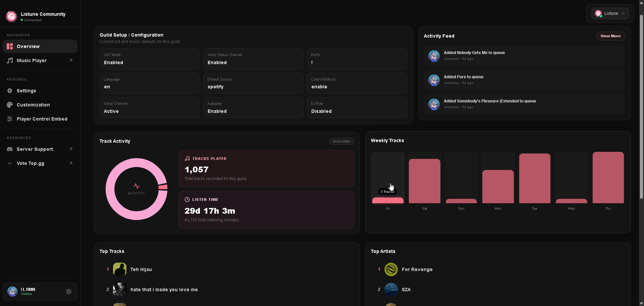Click the SZA artist avatar
The width and height of the screenshot is (644, 306).
(391, 290)
